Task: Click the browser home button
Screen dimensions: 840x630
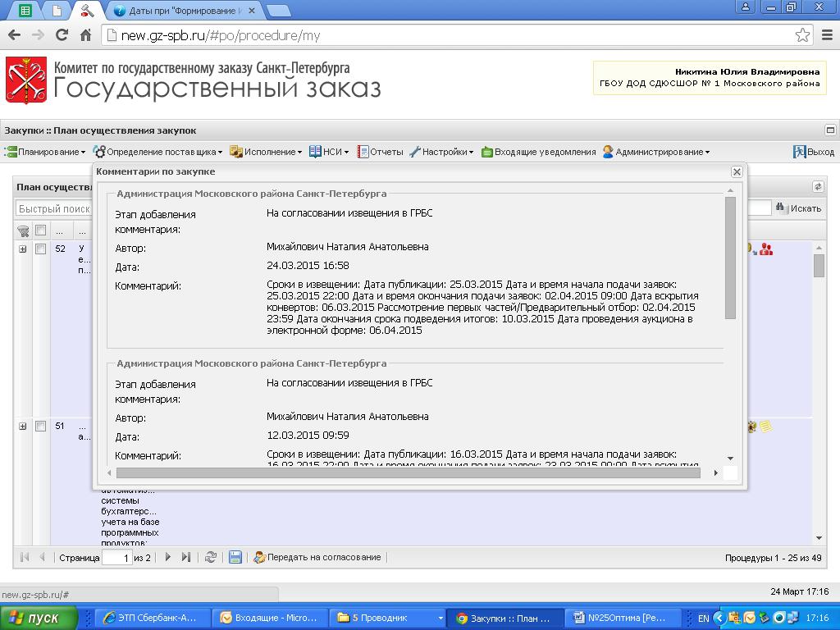Action: 85,35
